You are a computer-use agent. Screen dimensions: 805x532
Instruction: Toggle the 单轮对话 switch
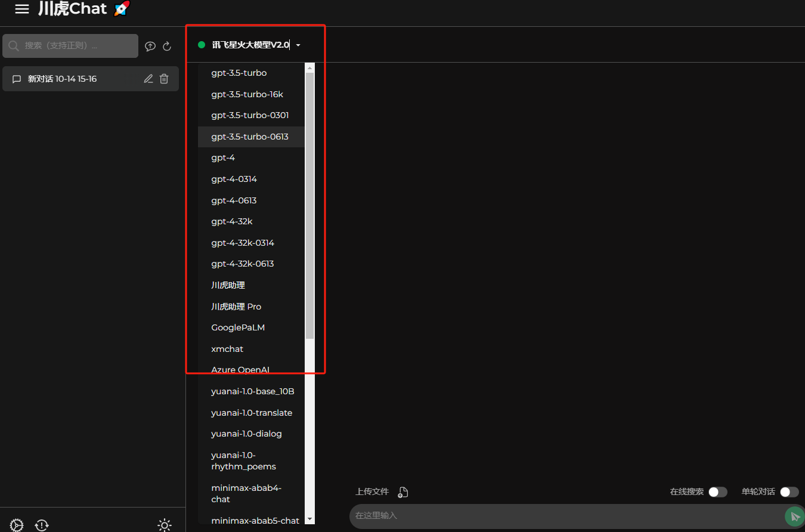tap(789, 492)
